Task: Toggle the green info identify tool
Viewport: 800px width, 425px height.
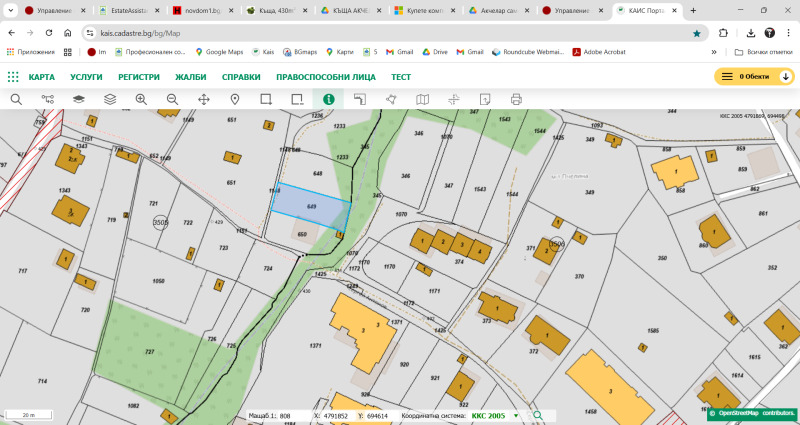Action: point(328,99)
